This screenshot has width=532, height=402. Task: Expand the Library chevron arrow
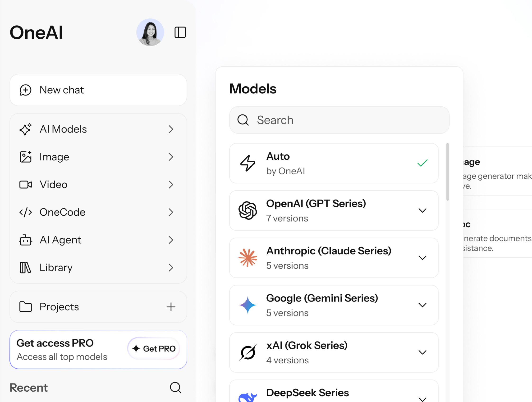(x=171, y=268)
